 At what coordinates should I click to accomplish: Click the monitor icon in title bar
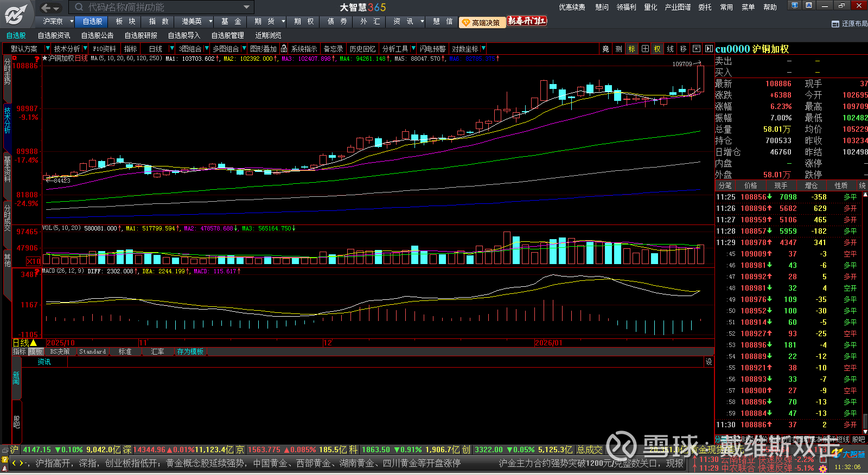[x=795, y=5]
